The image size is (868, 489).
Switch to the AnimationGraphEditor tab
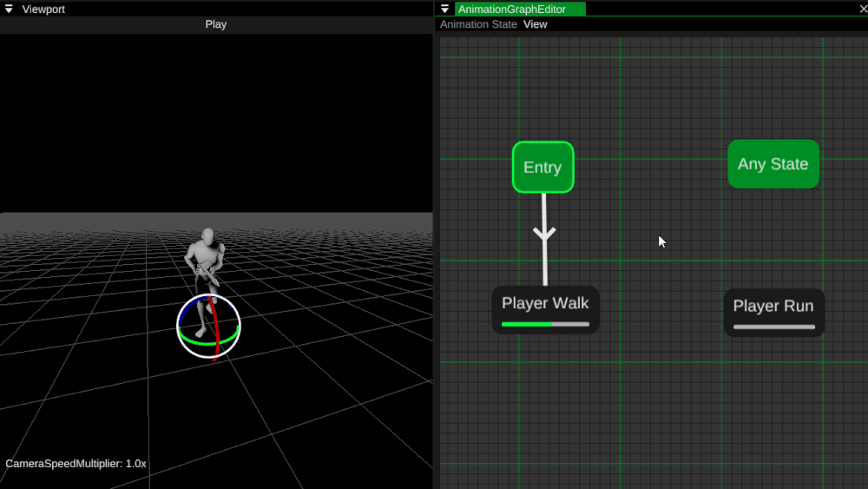click(512, 9)
